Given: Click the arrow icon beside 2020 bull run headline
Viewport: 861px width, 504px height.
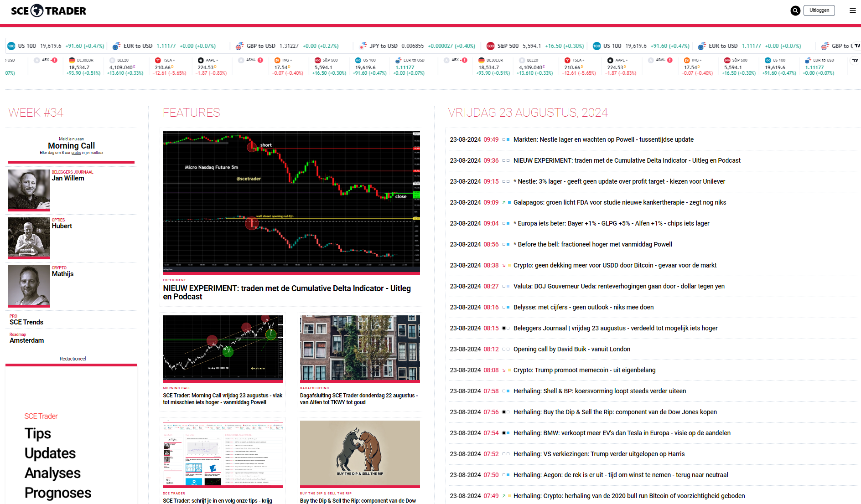Looking at the screenshot, I should (x=504, y=496).
